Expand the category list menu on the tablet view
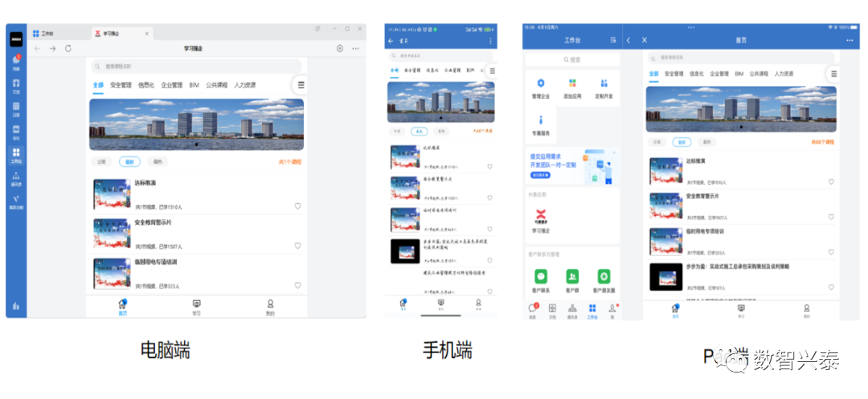 coord(833,74)
